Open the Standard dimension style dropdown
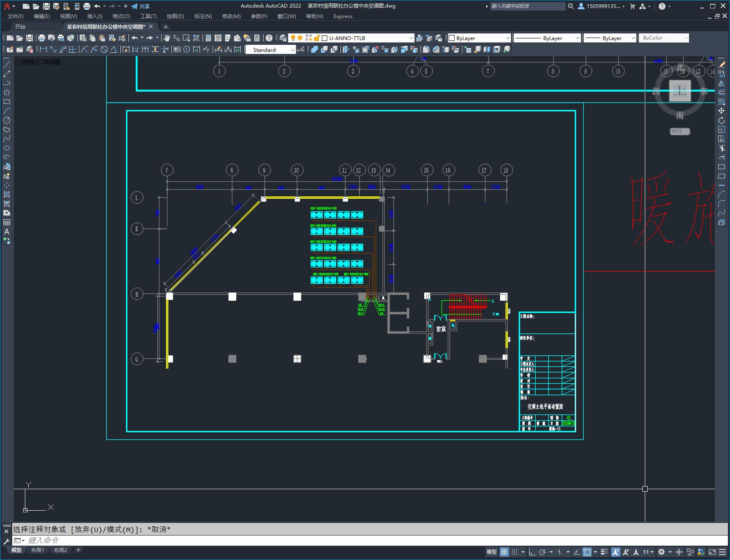Screen dimensions: 730x560 pos(270,50)
